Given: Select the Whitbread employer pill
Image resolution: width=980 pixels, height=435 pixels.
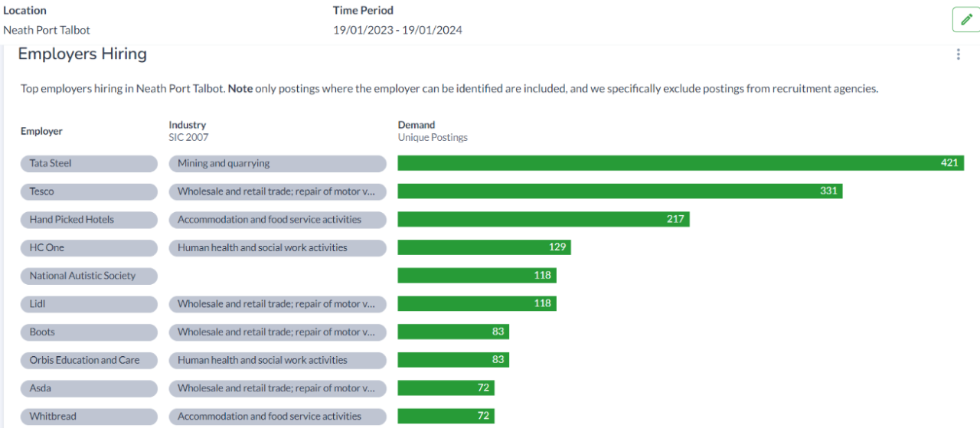Looking at the screenshot, I should tap(89, 417).
